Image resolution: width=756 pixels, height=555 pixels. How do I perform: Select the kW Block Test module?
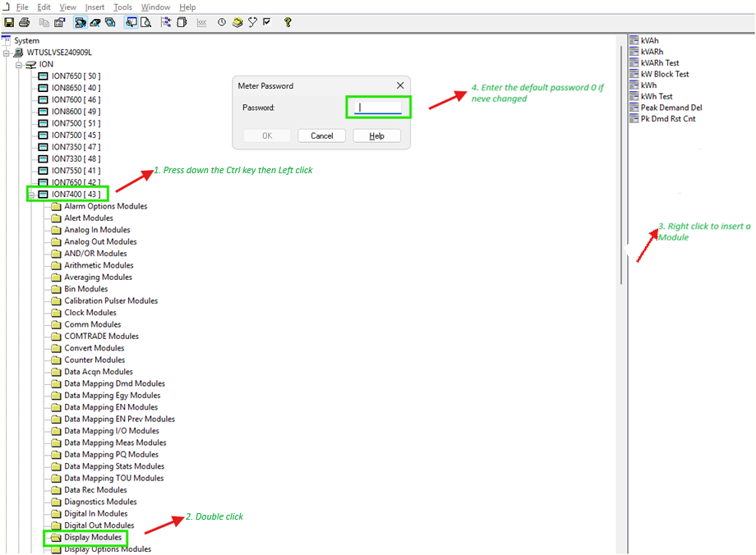(665, 74)
